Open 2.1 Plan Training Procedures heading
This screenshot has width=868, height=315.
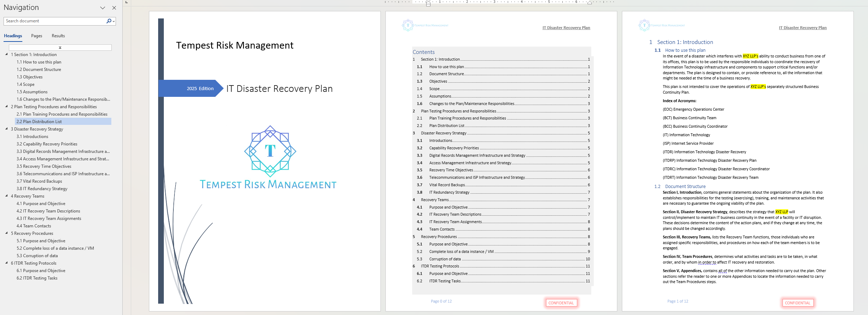[x=62, y=114]
